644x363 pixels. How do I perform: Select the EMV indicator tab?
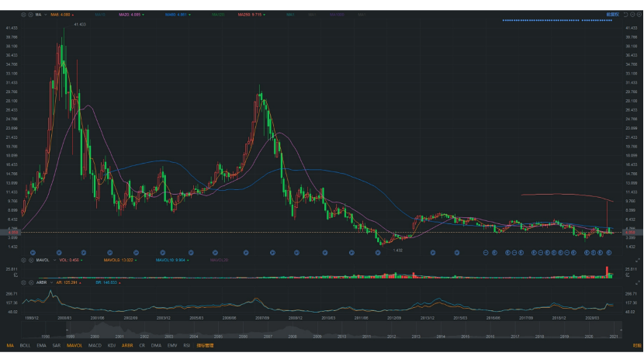[172, 345]
